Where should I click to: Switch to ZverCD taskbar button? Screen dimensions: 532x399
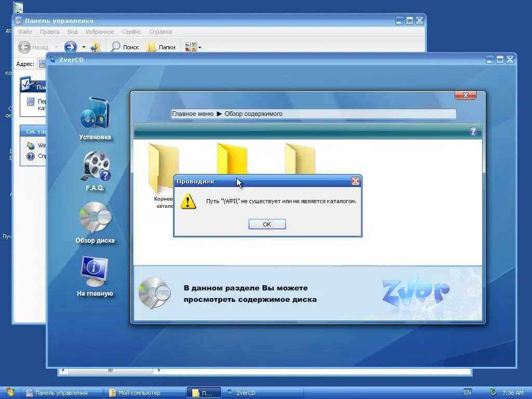point(263,393)
